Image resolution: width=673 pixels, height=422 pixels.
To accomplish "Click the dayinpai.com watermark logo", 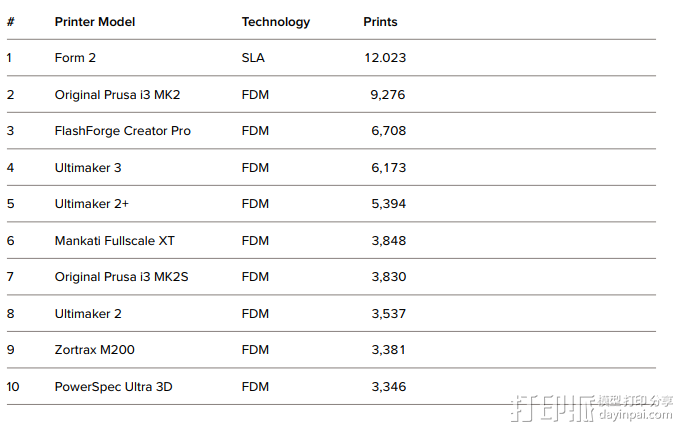I will [590, 404].
